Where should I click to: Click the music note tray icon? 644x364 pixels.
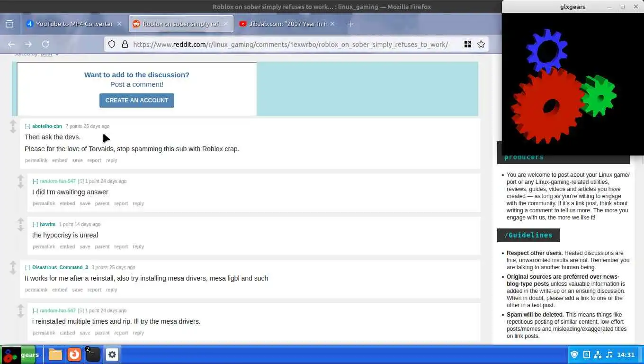[609, 355]
